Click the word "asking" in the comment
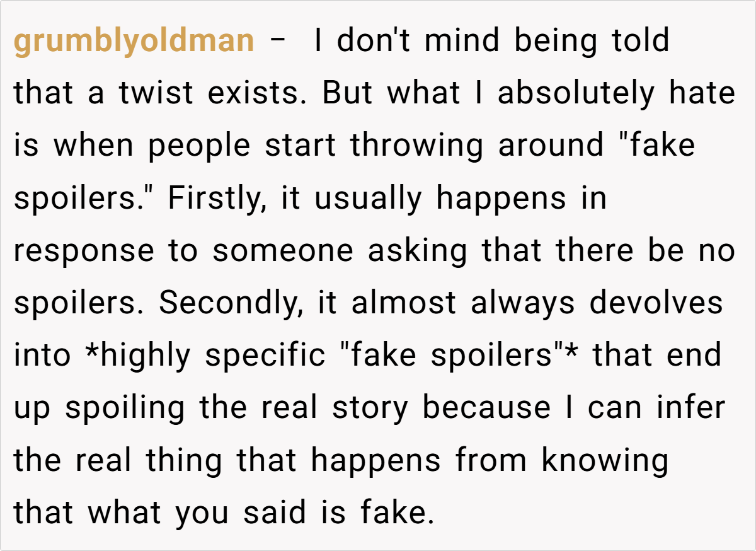Image resolution: width=756 pixels, height=551 pixels. [418, 251]
